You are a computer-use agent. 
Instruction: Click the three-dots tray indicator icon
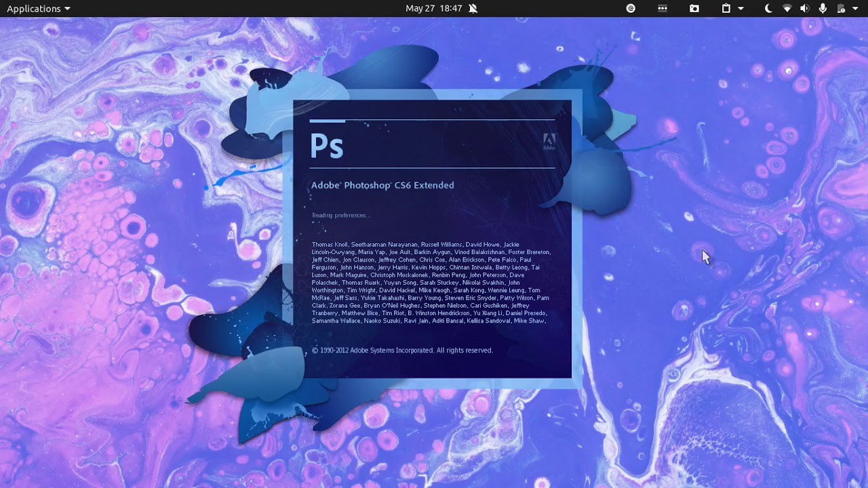[x=663, y=8]
